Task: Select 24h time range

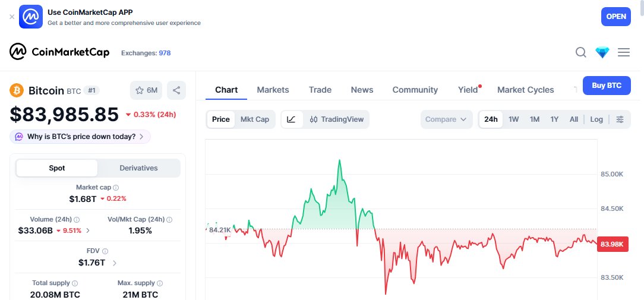Action: point(491,119)
